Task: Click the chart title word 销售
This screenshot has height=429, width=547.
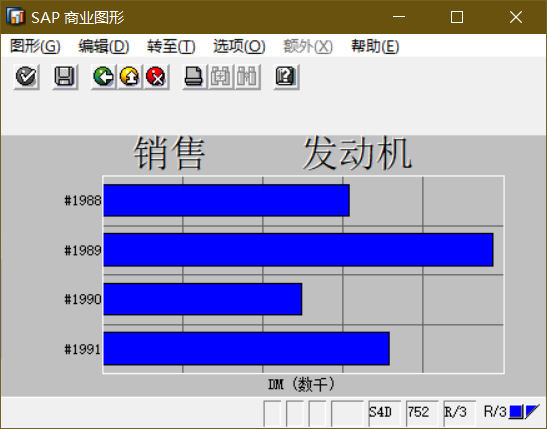Action: 169,153
